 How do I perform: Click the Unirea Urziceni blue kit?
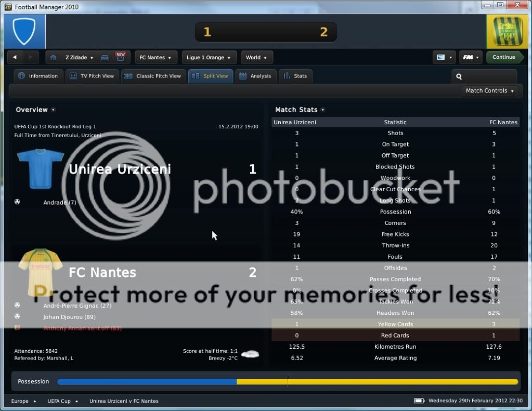[40, 168]
